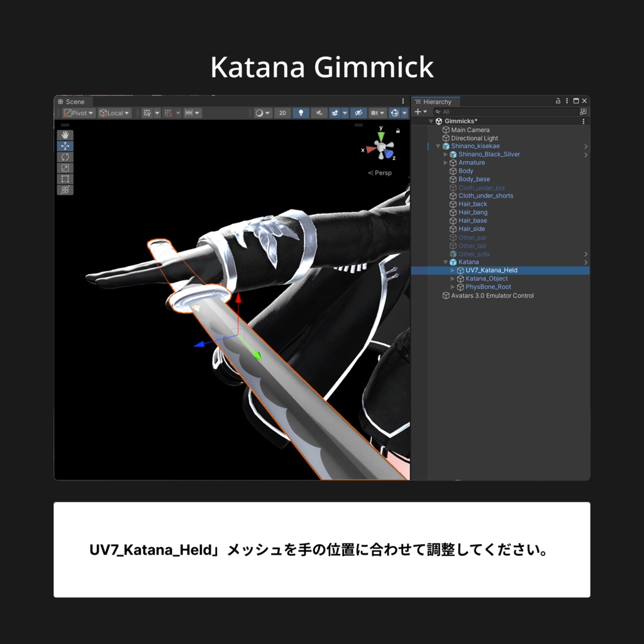
Task: Collapse the Katana object
Action: click(x=446, y=262)
